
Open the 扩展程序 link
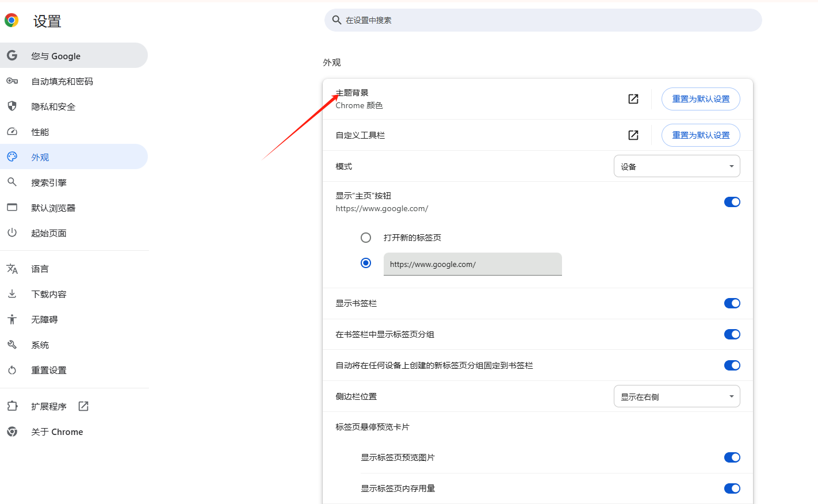74,406
